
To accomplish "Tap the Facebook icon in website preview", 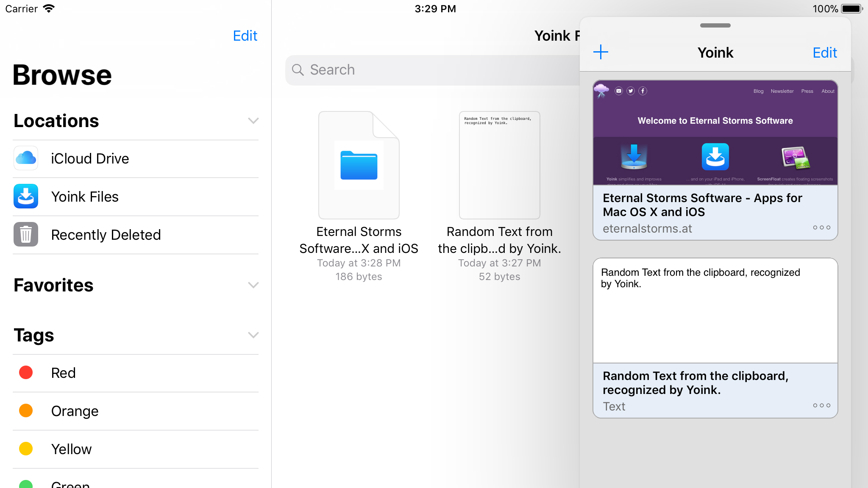I will [643, 91].
